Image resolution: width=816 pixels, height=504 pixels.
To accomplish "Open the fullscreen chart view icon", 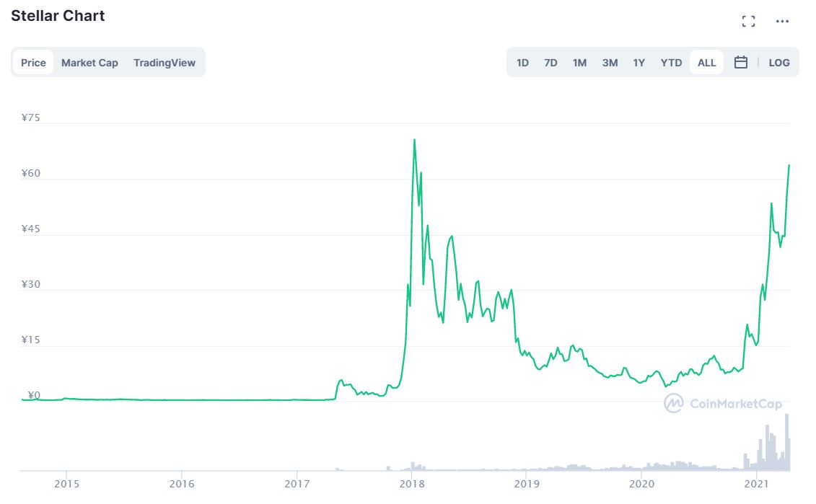I will [x=748, y=22].
